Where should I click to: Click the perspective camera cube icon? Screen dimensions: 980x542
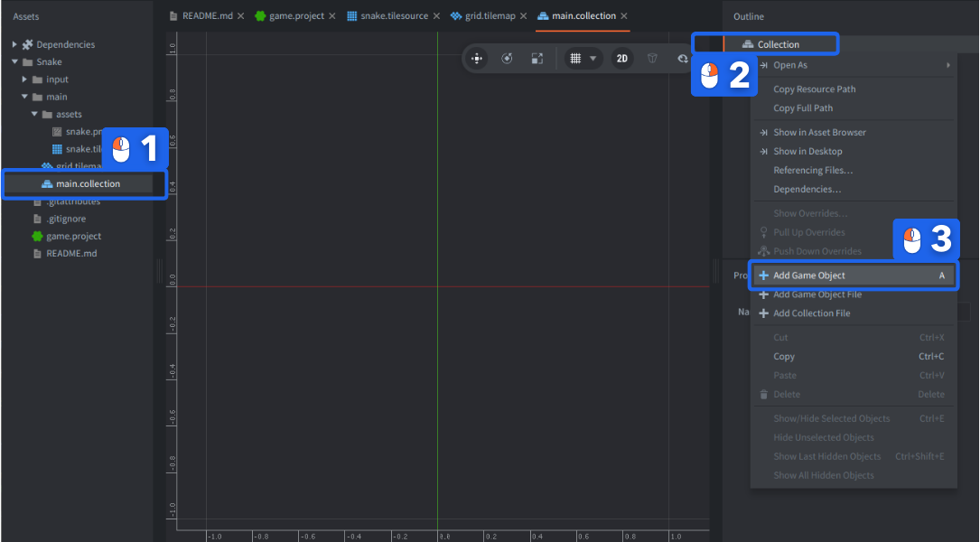click(x=652, y=59)
